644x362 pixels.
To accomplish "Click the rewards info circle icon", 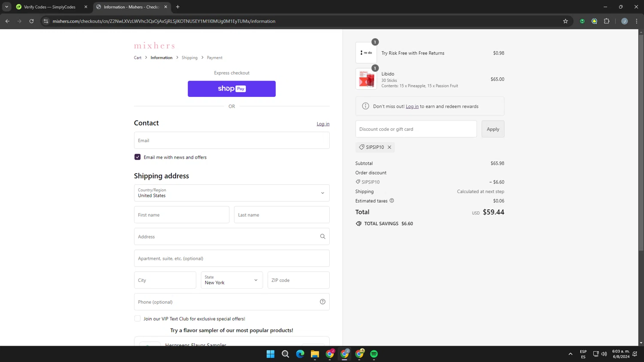I will pos(365,106).
